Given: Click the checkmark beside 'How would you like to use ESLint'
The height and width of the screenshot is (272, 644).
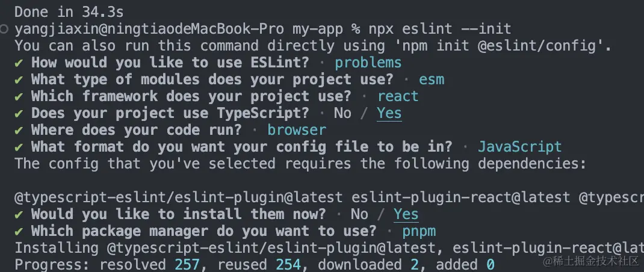Looking at the screenshot, I should pos(19,63).
